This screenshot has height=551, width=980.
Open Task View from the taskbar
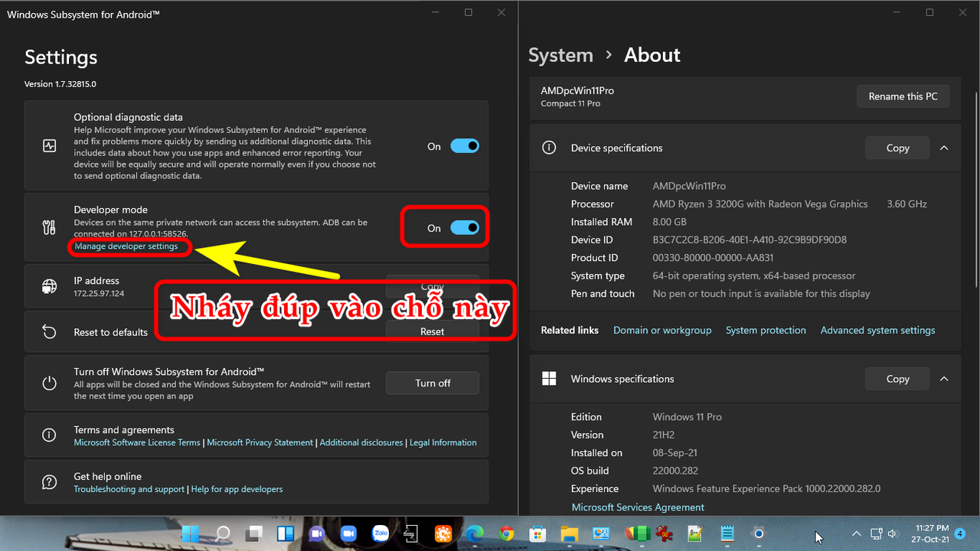click(x=254, y=533)
